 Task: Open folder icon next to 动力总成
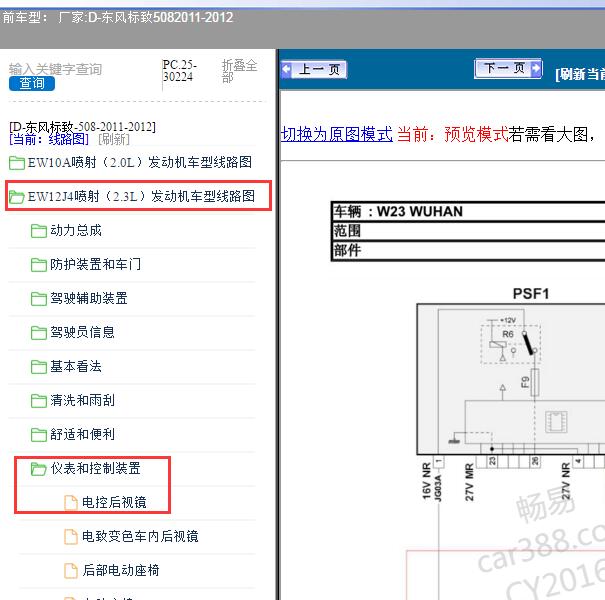pyautogui.click(x=39, y=231)
